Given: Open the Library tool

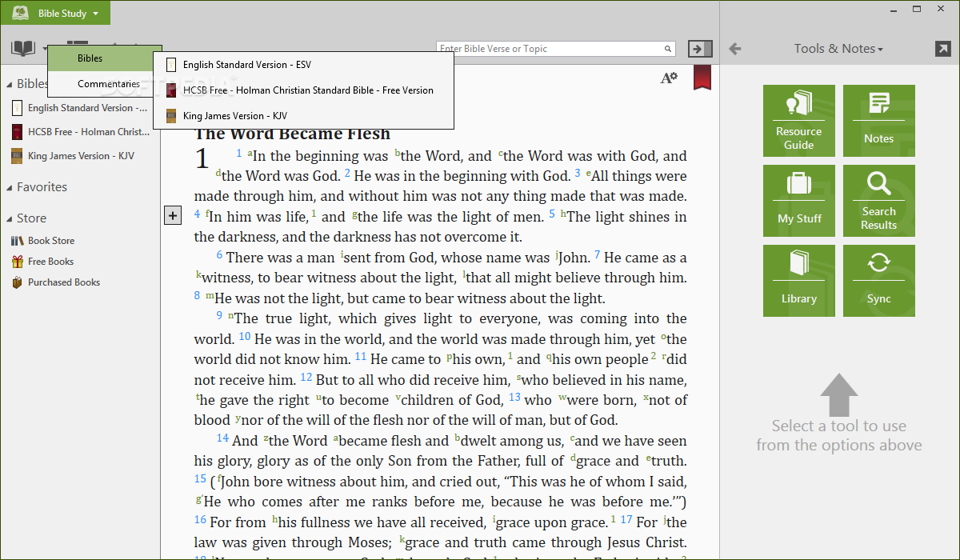Looking at the screenshot, I should point(799,281).
